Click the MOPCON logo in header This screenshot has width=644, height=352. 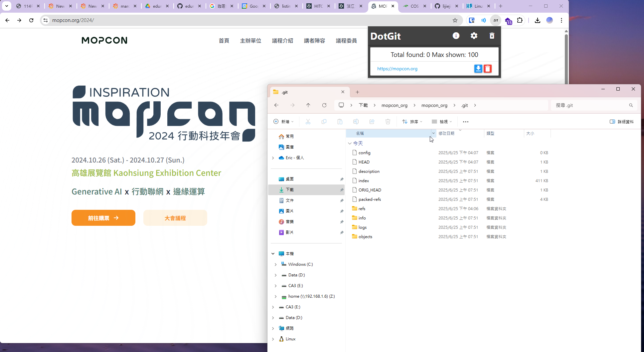[x=104, y=40]
